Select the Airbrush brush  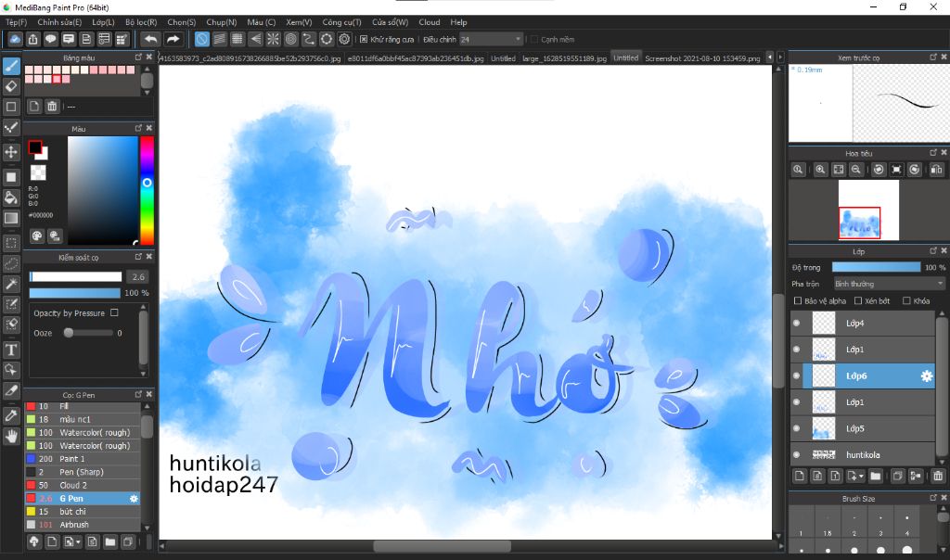click(x=83, y=525)
